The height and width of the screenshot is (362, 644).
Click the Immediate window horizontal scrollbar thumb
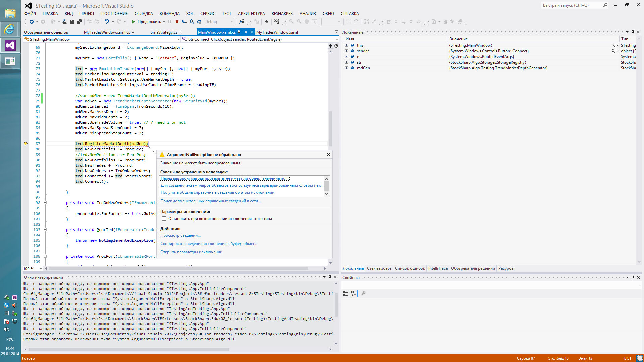tap(129, 349)
